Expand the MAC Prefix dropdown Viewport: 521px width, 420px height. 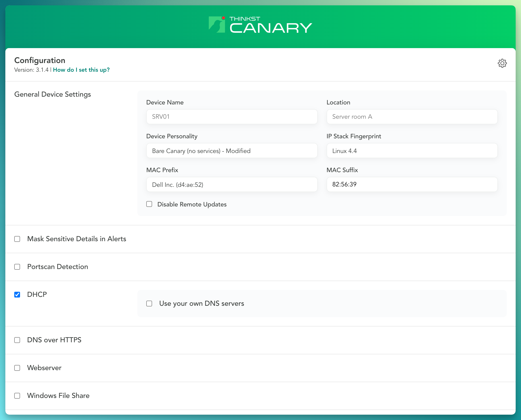tap(232, 185)
